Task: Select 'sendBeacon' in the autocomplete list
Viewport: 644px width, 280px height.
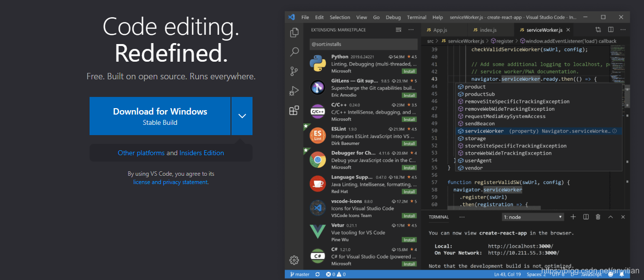Action: click(539, 124)
